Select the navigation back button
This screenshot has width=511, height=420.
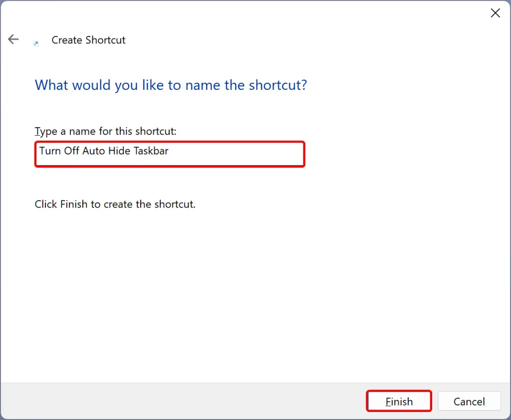click(13, 39)
